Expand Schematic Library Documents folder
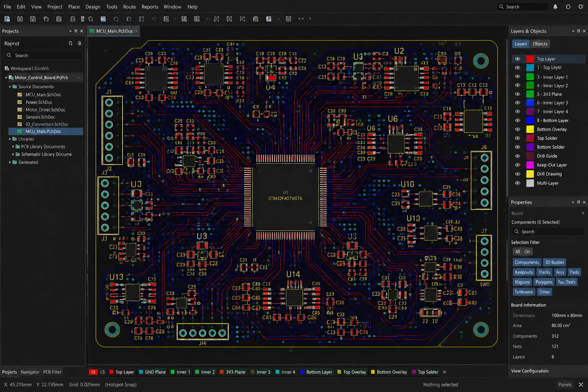 pyautogui.click(x=13, y=154)
